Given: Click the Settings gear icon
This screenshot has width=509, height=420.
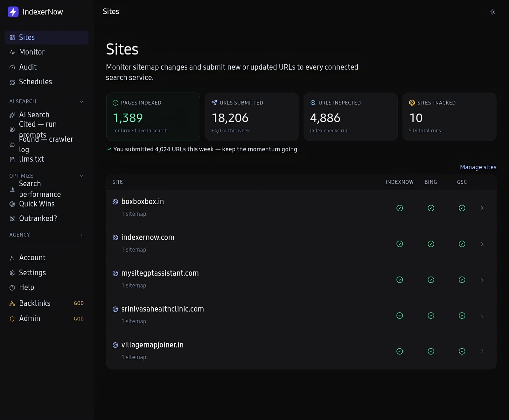Looking at the screenshot, I should [x=12, y=273].
